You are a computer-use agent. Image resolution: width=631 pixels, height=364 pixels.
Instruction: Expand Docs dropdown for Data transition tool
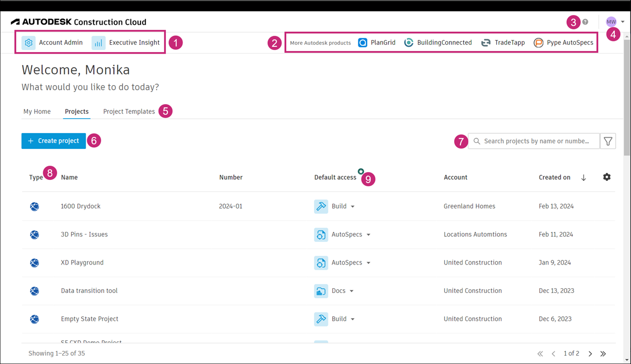point(352,291)
